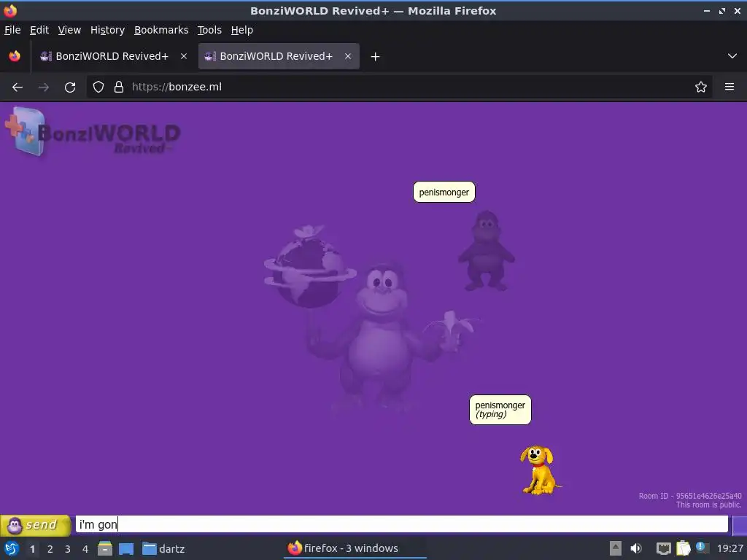Click the Room ID text
Screen dimensions: 747x560
pyautogui.click(x=690, y=496)
